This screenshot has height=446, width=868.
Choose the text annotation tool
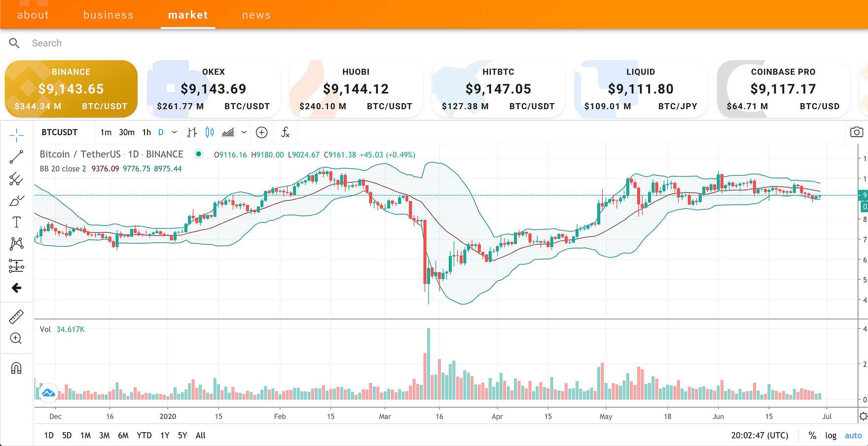point(16,223)
